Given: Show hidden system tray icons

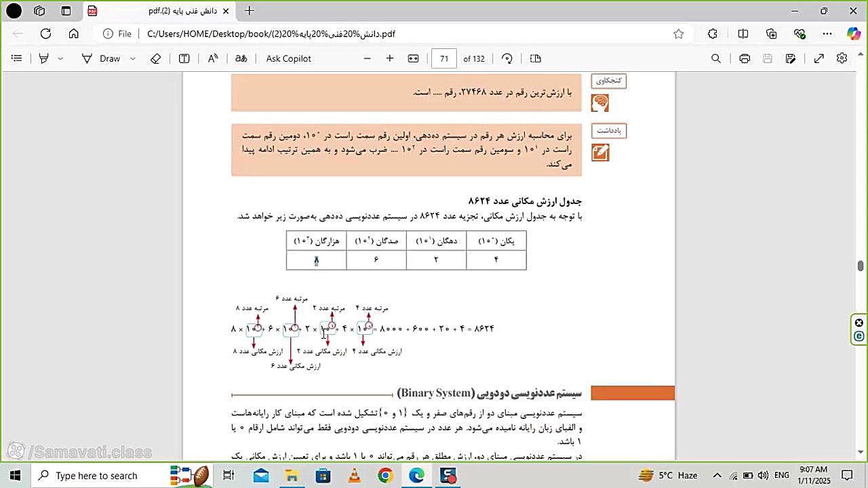Looking at the screenshot, I should 717,475.
